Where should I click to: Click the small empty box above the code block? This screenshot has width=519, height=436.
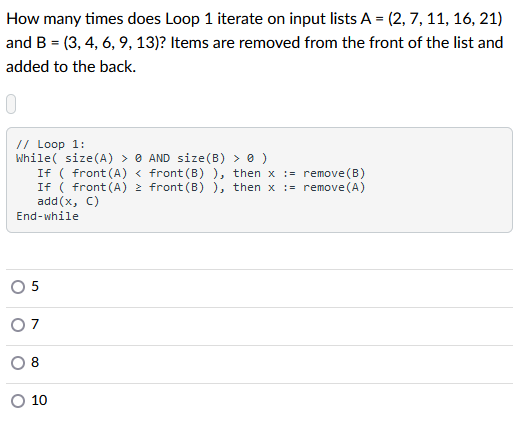[x=11, y=104]
